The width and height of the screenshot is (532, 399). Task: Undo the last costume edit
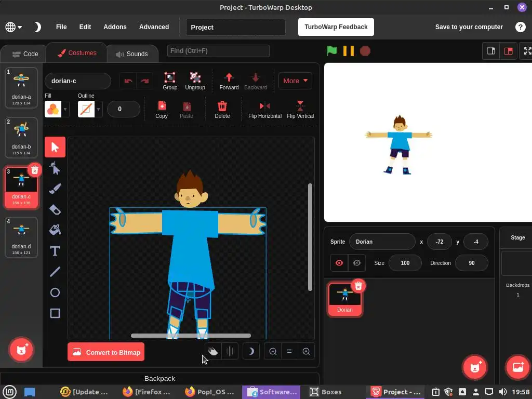pyautogui.click(x=128, y=81)
